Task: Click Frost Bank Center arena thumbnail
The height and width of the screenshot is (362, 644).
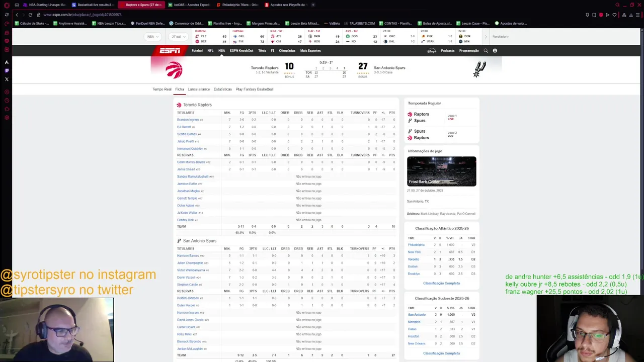Action: click(441, 171)
